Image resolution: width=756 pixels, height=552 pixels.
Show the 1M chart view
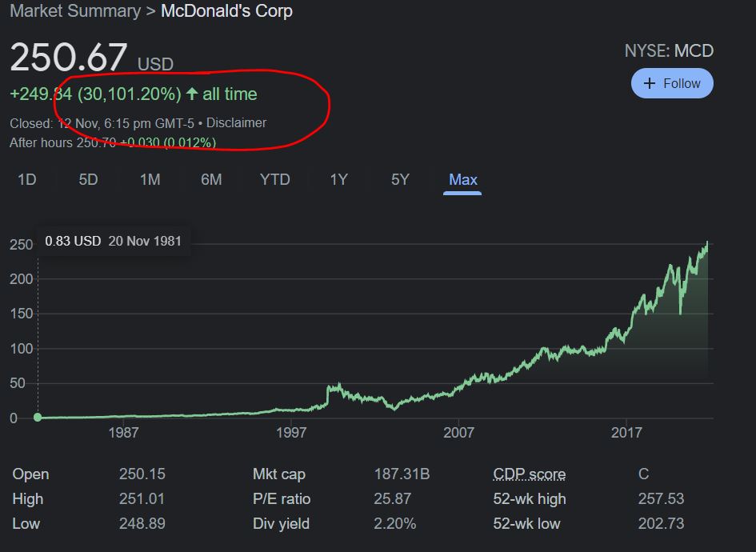coord(150,179)
